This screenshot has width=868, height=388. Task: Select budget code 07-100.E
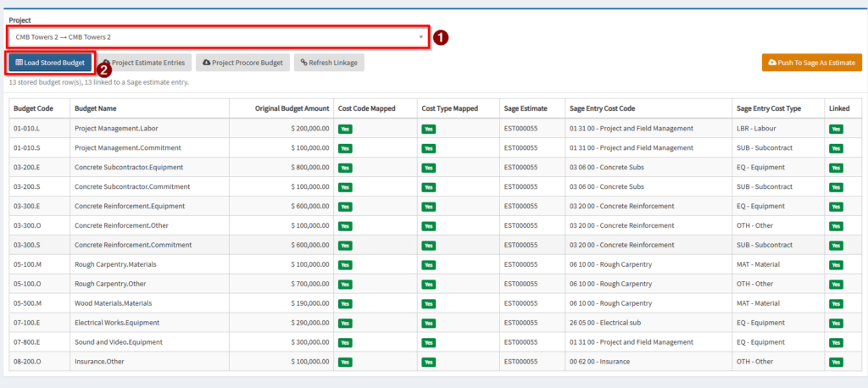pos(27,323)
